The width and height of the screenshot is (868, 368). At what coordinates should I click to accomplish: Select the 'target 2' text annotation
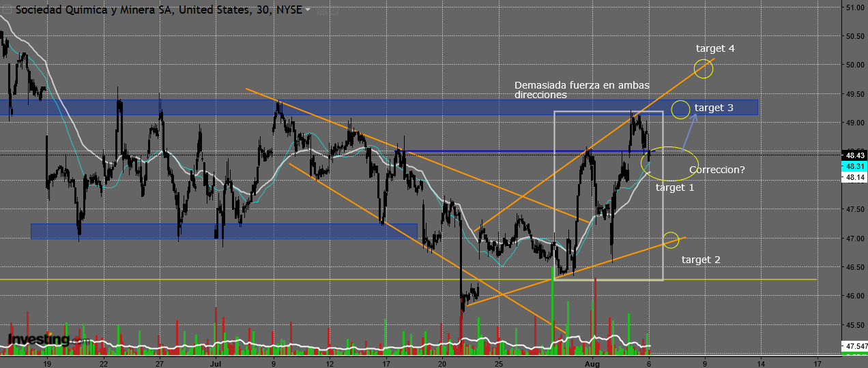coord(701,260)
